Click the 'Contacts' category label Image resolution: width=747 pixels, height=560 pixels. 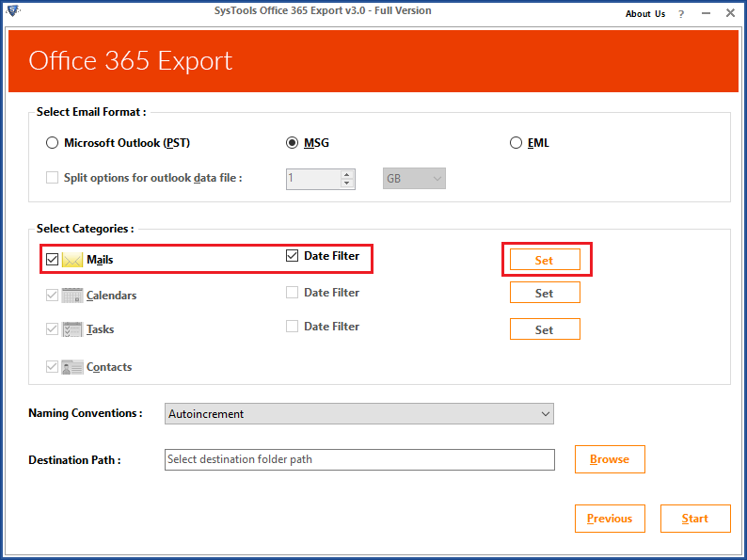(x=109, y=367)
